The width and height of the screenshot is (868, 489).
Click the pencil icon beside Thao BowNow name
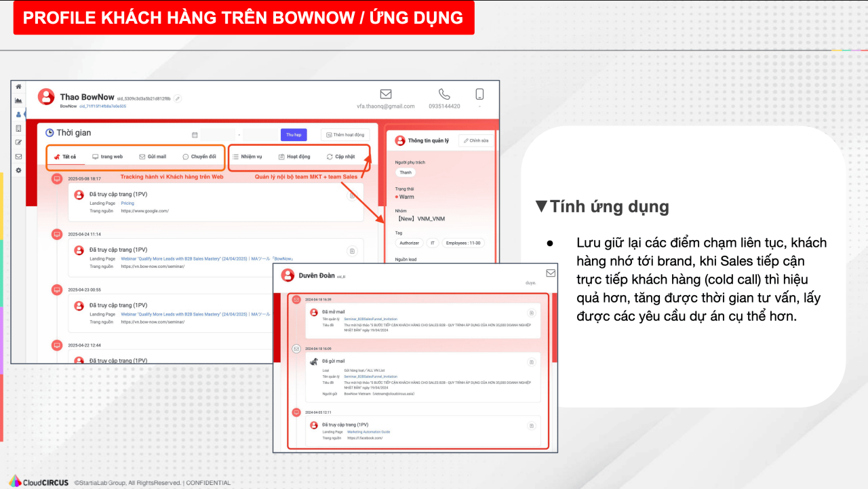pos(178,98)
